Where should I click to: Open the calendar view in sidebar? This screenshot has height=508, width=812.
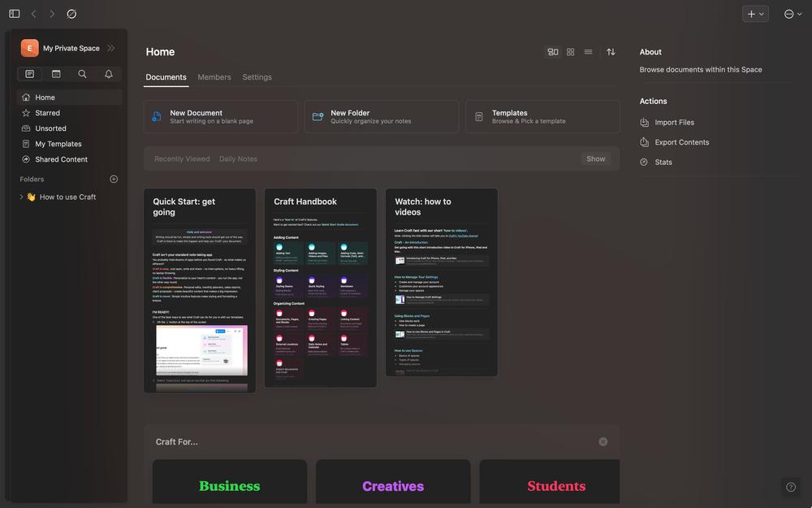pyautogui.click(x=56, y=74)
